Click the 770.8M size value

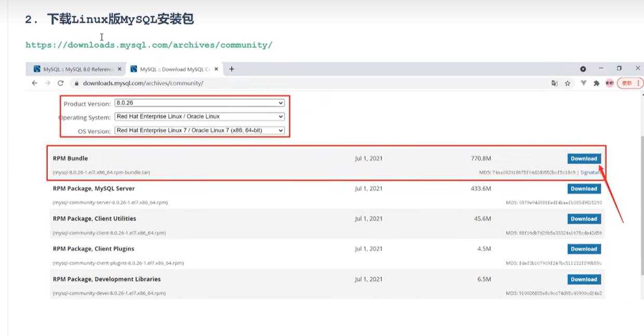[x=481, y=158]
